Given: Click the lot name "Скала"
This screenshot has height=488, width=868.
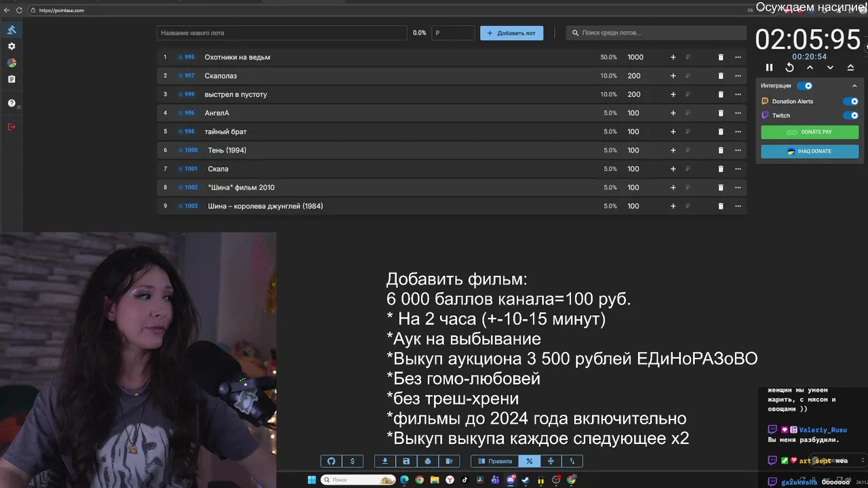Looking at the screenshot, I should coord(218,169).
